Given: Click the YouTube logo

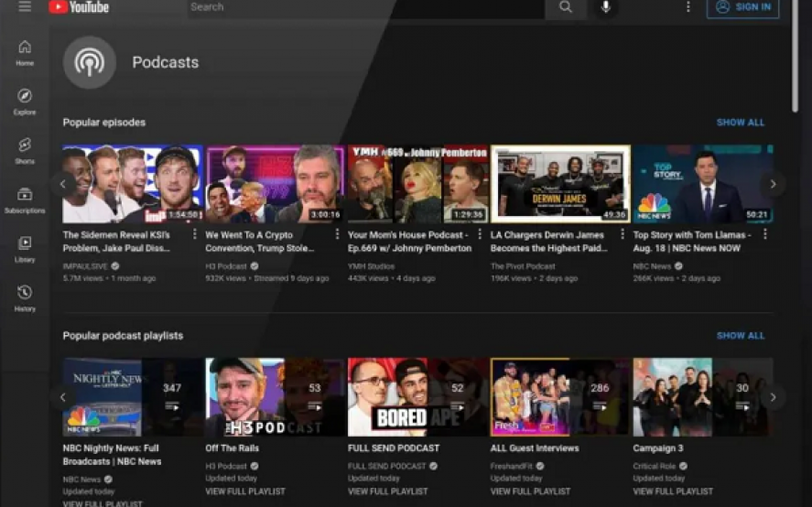Looking at the screenshot, I should [x=79, y=7].
